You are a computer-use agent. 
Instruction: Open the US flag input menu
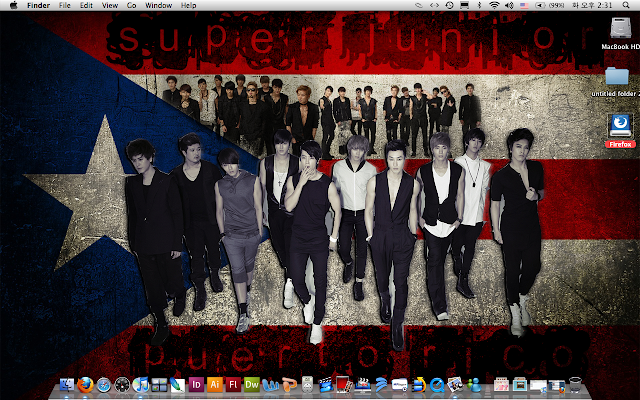[524, 5]
